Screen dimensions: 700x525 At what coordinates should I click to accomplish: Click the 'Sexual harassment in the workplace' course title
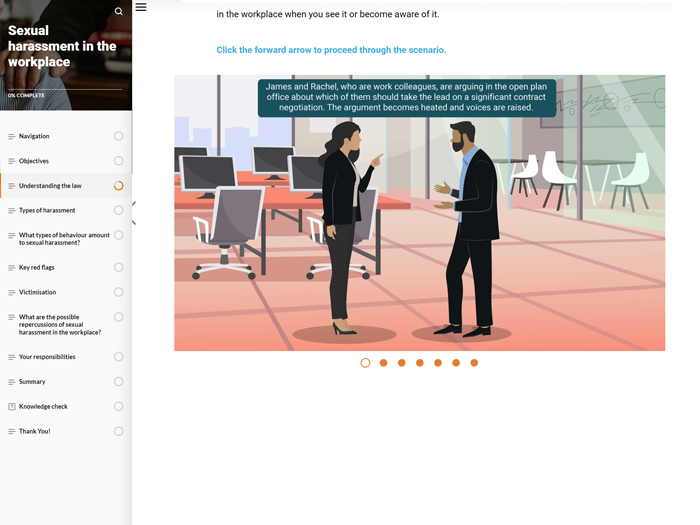coord(62,46)
